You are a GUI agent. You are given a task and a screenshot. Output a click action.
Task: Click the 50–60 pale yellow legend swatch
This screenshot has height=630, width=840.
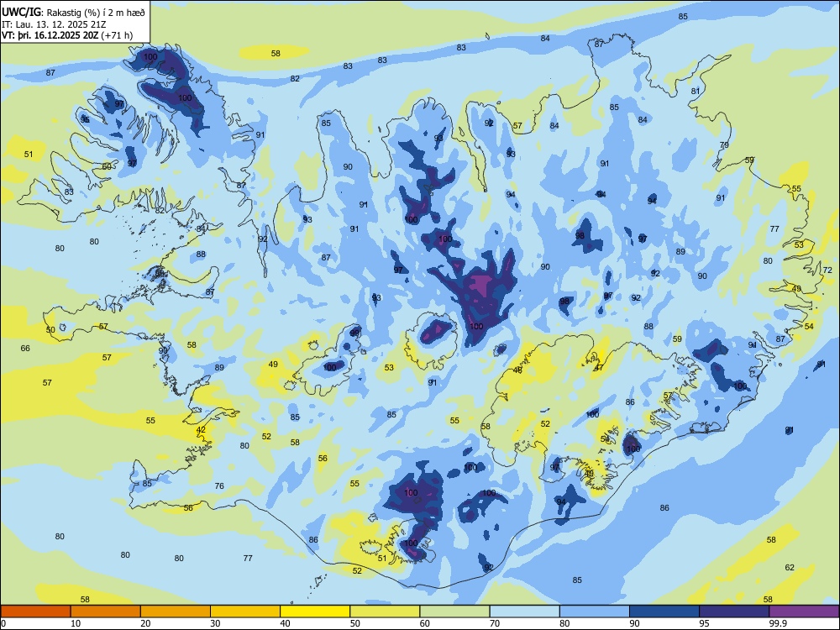[x=385, y=612]
